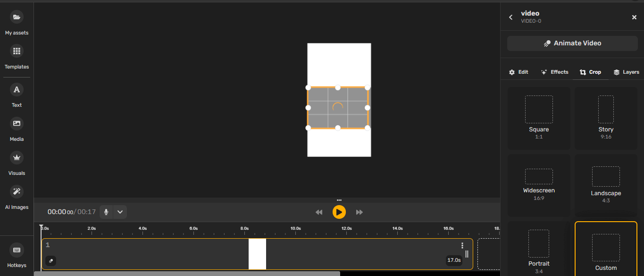Switch to the Layers tab
644x276 pixels.
[x=627, y=72]
